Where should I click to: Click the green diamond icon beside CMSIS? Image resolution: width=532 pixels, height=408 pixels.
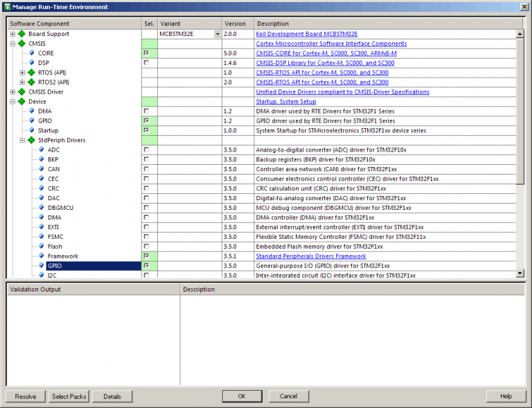click(21, 44)
